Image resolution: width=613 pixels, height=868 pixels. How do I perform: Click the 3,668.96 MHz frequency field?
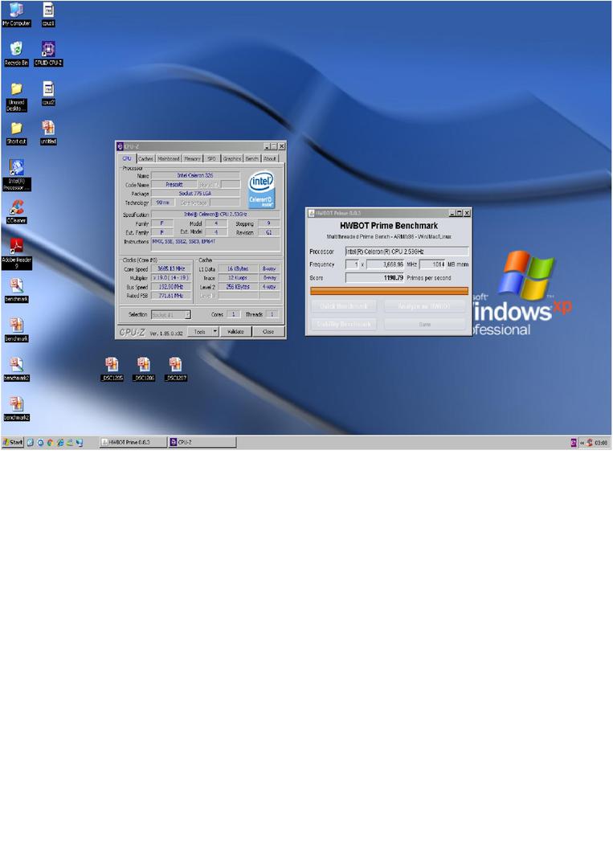coord(386,264)
